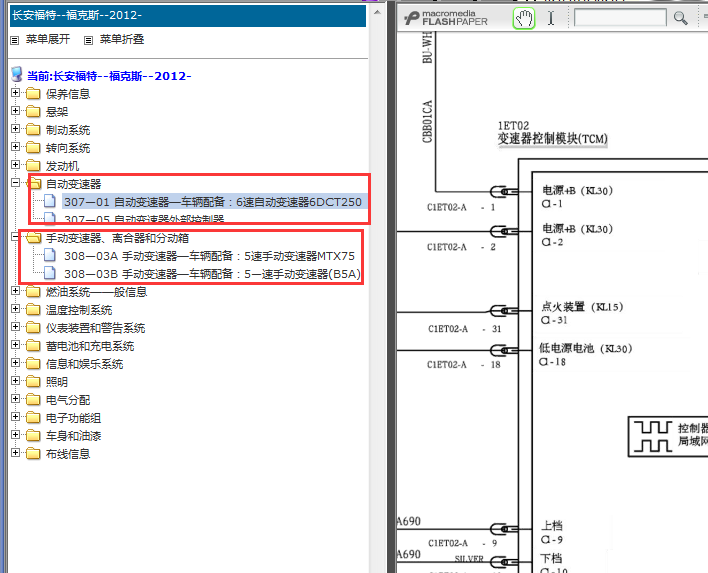Click the 温度控制系统 folder icon

33,310
